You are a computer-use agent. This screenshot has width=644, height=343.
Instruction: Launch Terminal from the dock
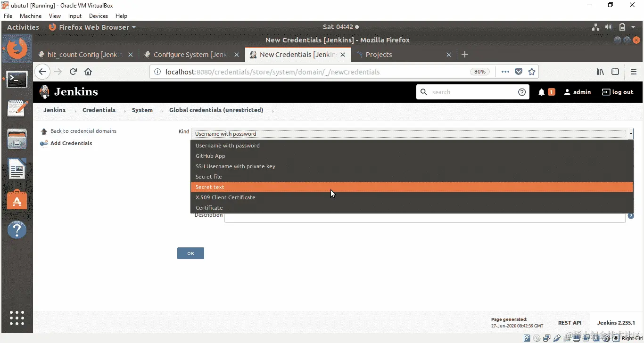coord(17,79)
